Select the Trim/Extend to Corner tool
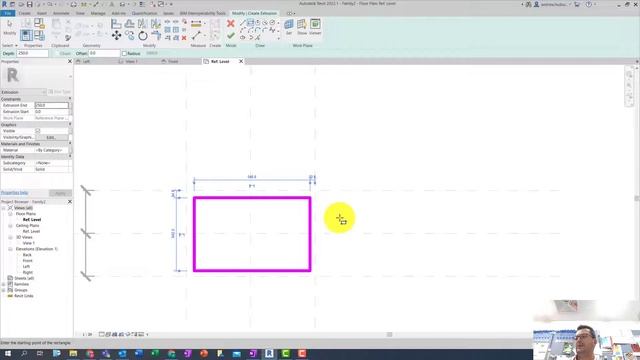Screen dimensions: 640x360 [156, 36]
